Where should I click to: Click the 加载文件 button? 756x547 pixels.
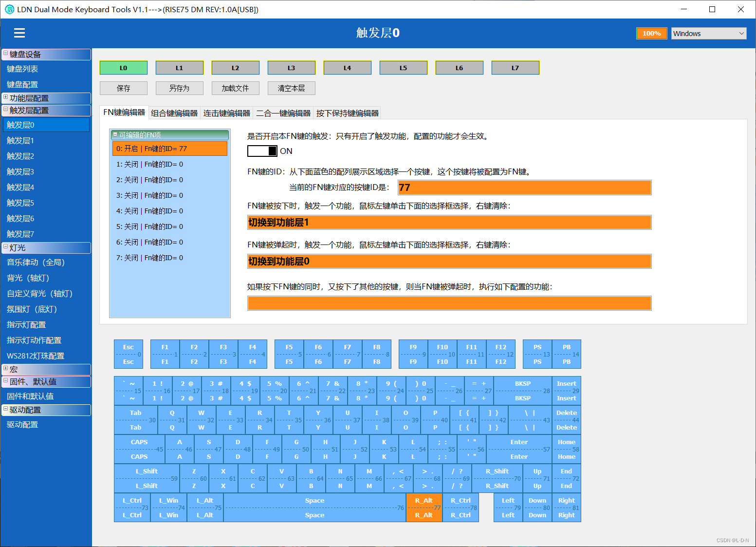coord(236,88)
